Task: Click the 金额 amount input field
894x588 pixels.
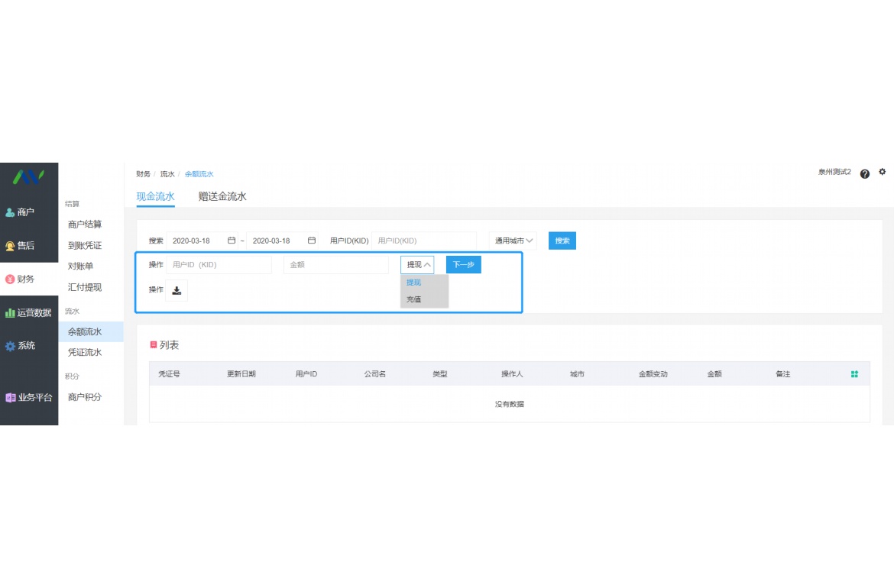Action: pos(336,265)
